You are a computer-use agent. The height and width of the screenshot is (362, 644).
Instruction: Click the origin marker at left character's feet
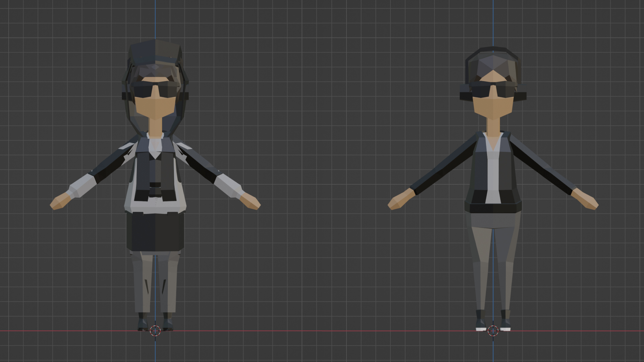pyautogui.click(x=155, y=331)
